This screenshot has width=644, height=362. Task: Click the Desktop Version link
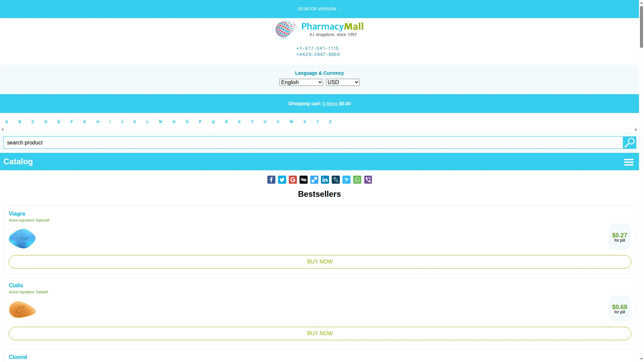pos(319,9)
